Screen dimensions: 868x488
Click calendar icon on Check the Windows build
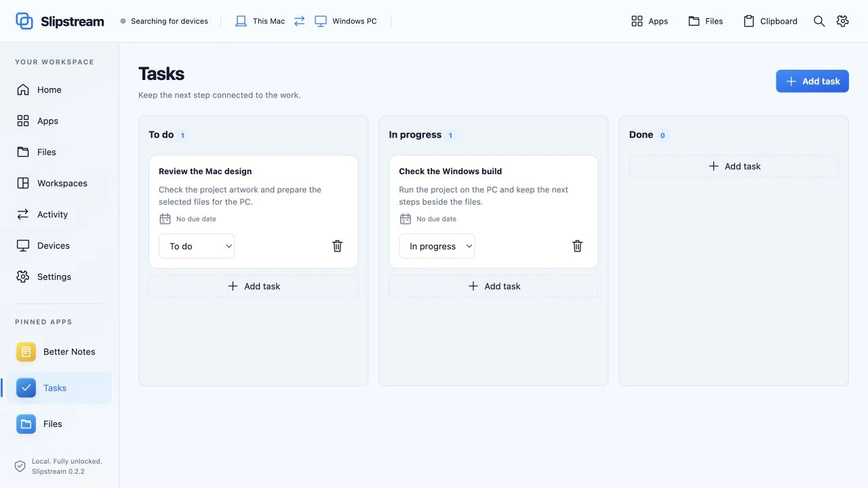click(406, 219)
